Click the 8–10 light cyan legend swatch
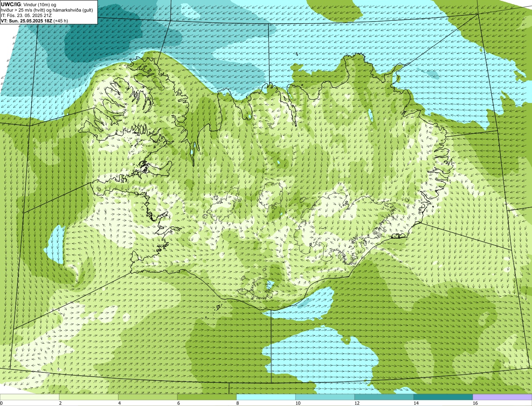The image size is (532, 406). [266, 397]
